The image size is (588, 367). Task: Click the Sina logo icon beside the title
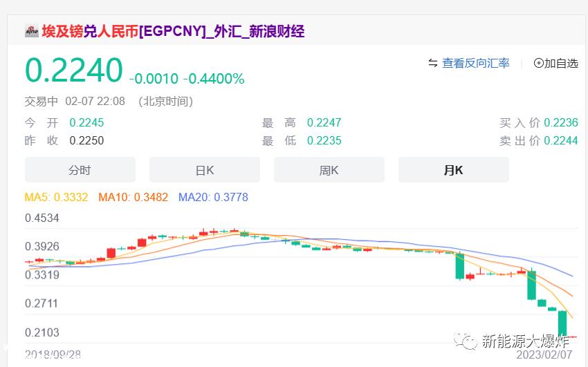click(x=32, y=31)
